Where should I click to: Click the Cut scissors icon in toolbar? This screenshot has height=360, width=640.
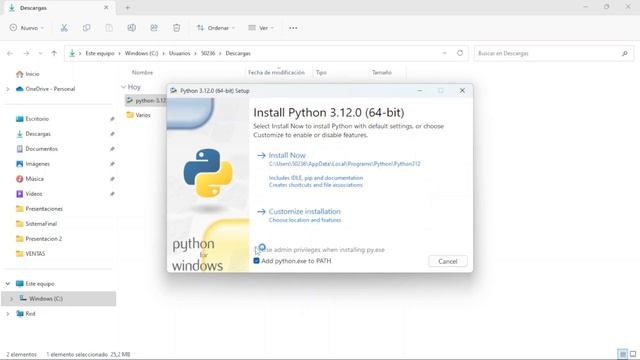pos(64,28)
